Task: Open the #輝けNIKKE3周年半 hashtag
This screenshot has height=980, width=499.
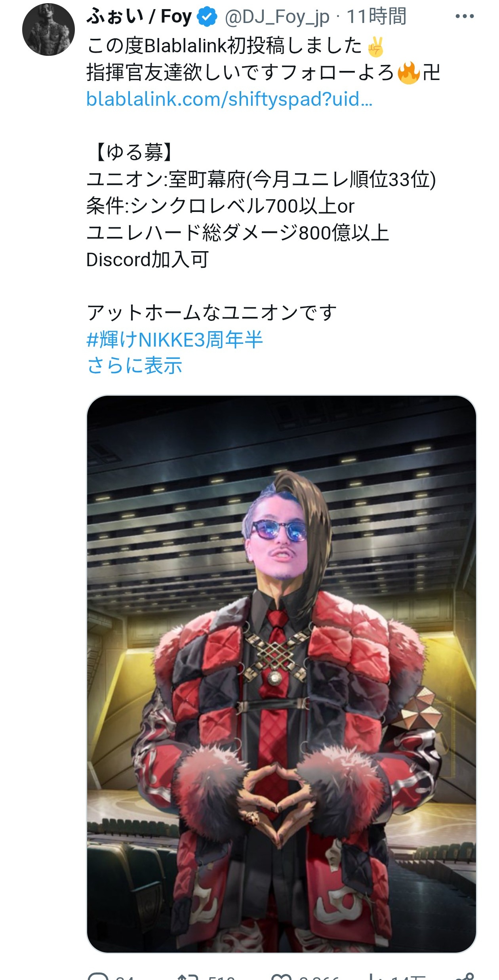Action: [x=175, y=339]
